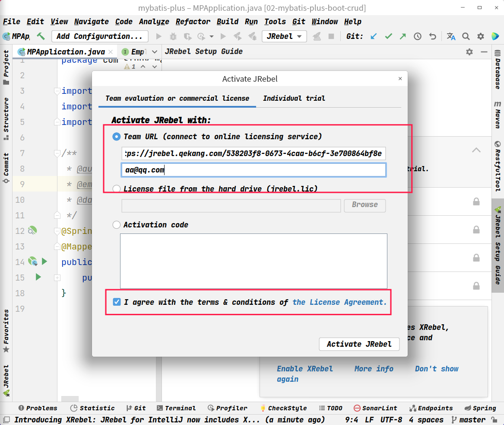This screenshot has height=425, width=504.
Task: Switch to the Individual trial tab
Action: pyautogui.click(x=294, y=99)
